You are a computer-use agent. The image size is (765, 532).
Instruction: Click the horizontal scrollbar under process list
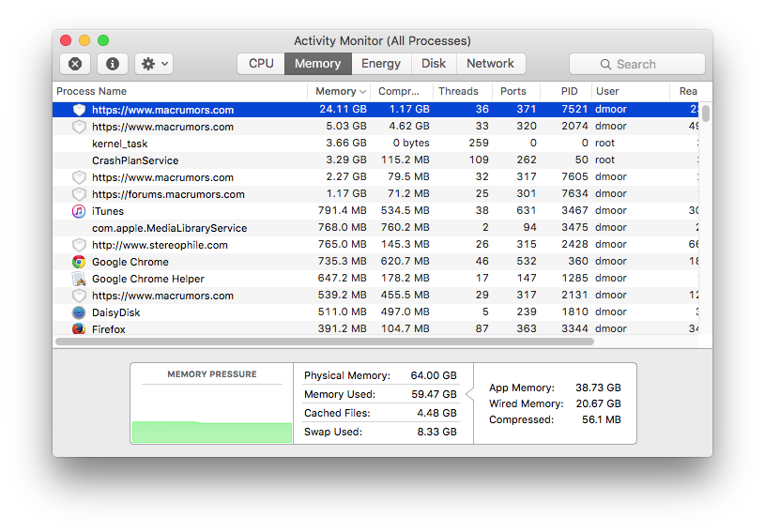(325, 342)
